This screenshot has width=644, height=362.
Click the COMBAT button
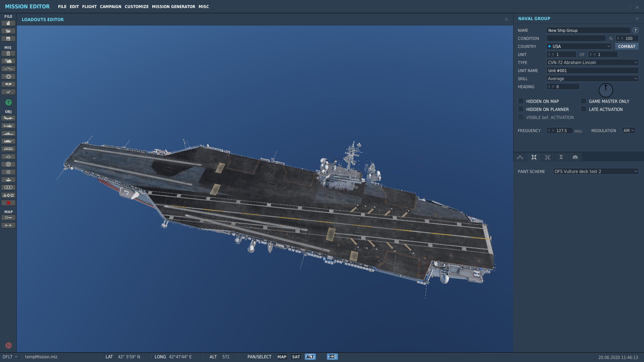click(627, 46)
